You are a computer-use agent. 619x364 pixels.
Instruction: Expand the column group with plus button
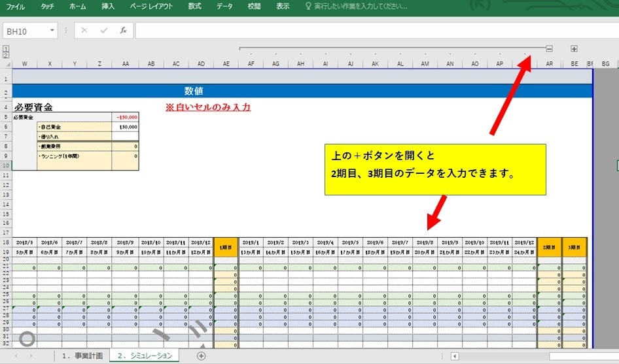click(x=574, y=48)
